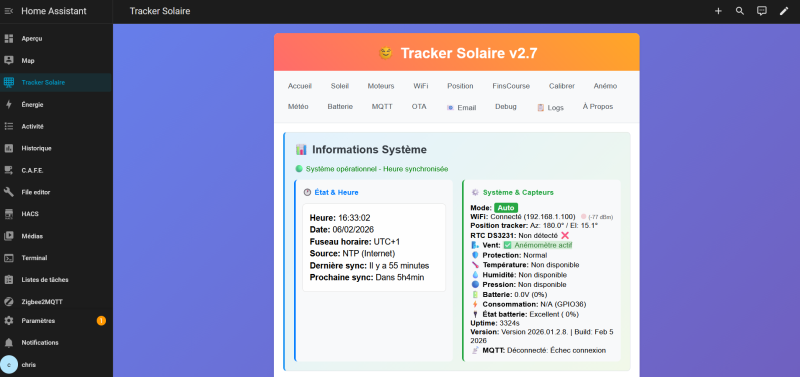Click the Source NTP (Internet) line

353,253
